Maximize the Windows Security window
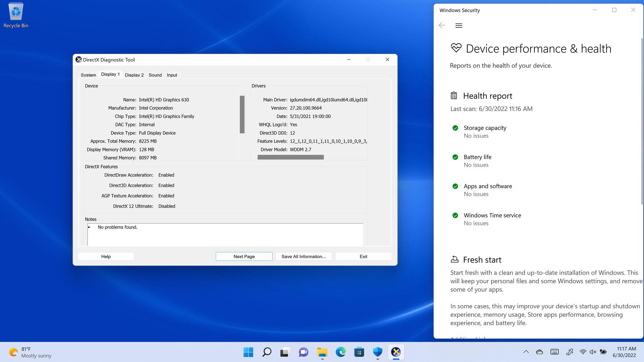The width and height of the screenshot is (644, 362). (614, 10)
